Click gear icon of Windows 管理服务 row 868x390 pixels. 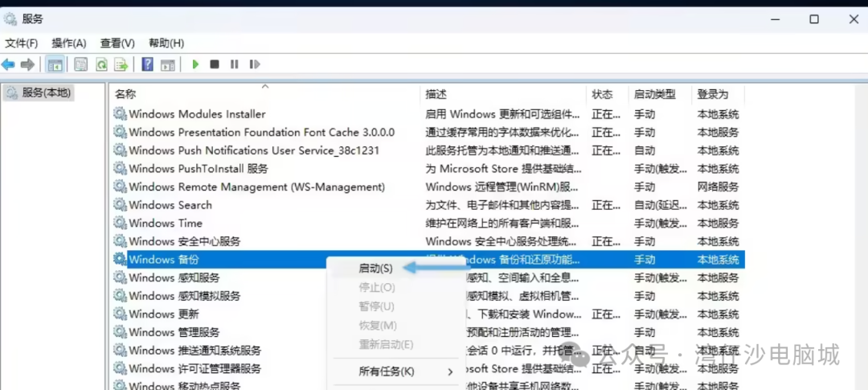[x=120, y=332]
